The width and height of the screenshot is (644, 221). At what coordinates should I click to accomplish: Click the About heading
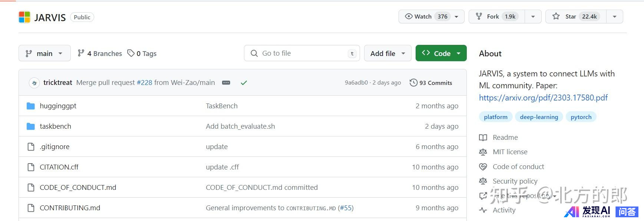(490, 53)
